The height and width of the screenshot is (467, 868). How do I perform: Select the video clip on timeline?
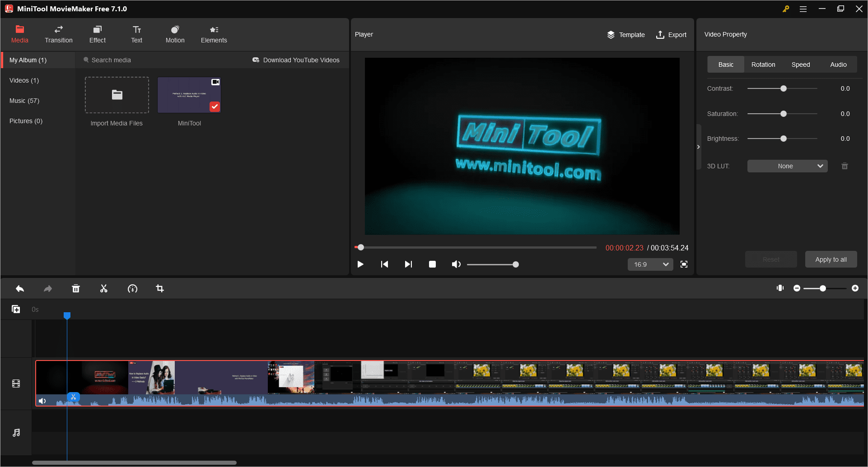pos(449,384)
